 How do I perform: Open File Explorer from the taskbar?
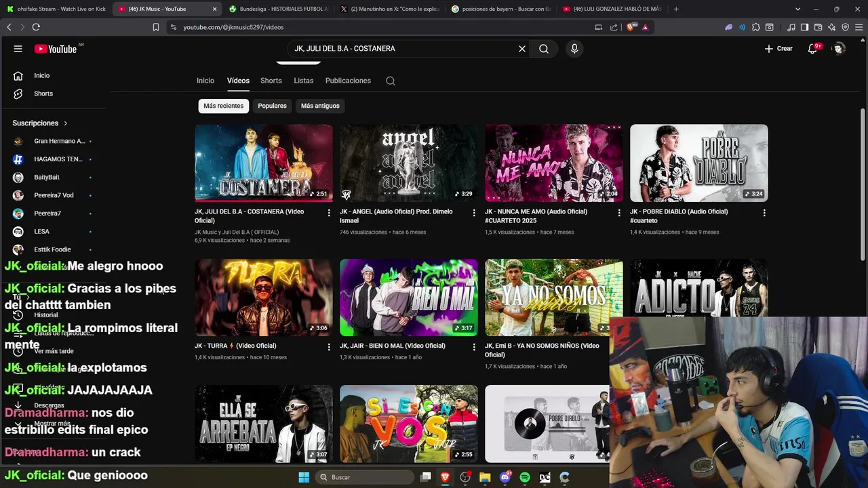485,477
